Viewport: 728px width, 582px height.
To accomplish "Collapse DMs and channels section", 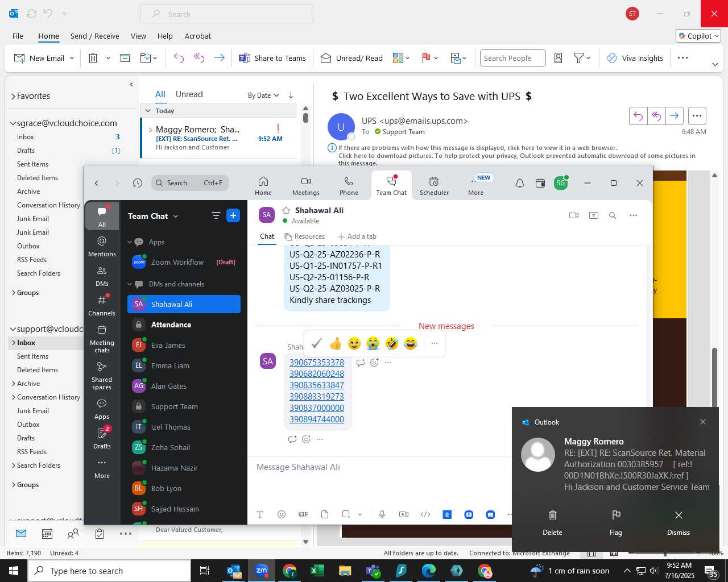I will [x=130, y=284].
